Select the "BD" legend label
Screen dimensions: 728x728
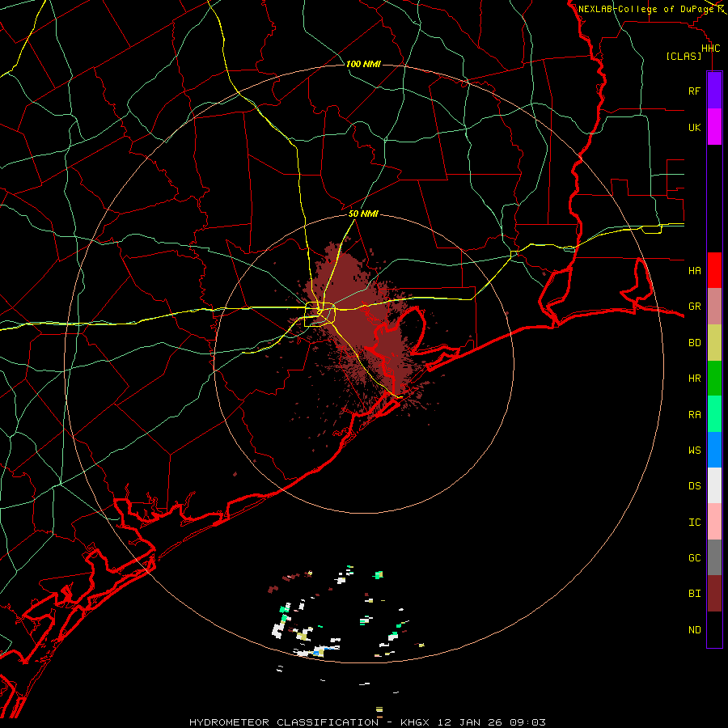coord(694,343)
